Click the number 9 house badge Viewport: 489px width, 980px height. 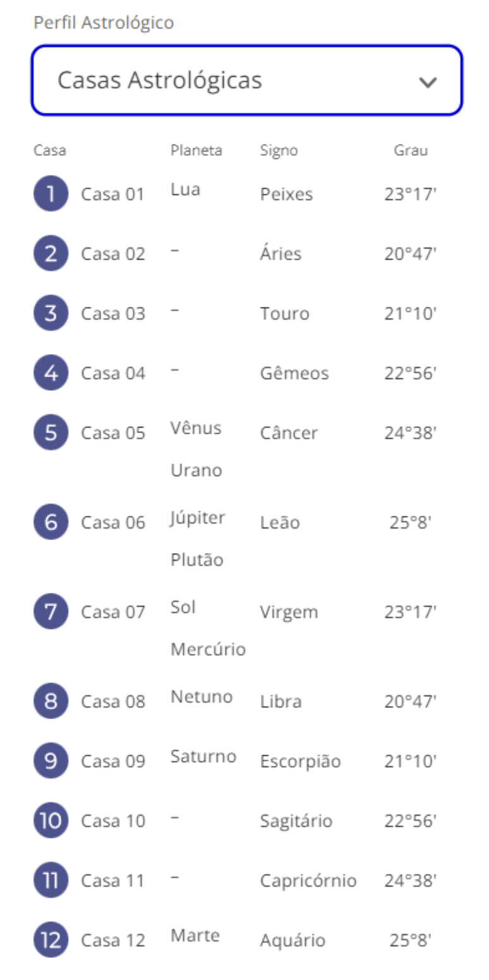[51, 761]
